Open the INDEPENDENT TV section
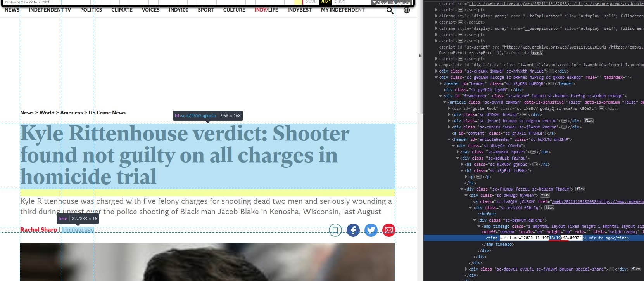Screen dimensions: 644x281 click(x=50, y=10)
